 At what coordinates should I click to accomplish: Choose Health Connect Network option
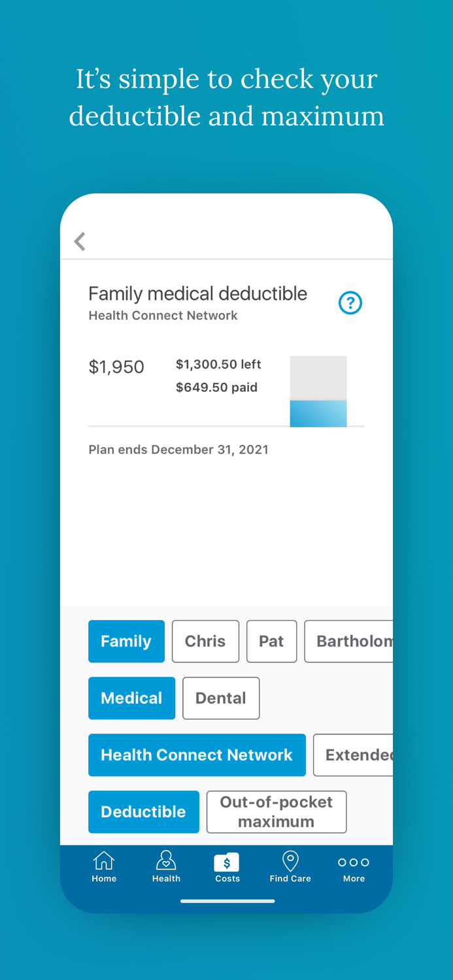[x=197, y=755]
